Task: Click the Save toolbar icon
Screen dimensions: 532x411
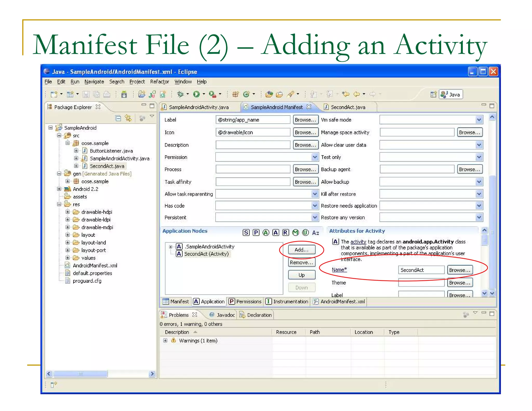Action: (86, 94)
